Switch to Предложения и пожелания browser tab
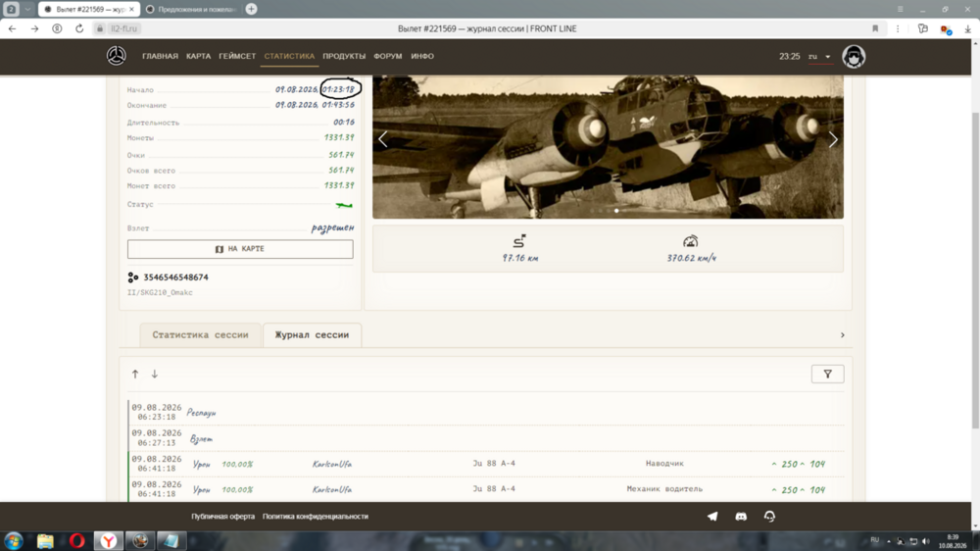This screenshot has width=980, height=551. click(x=191, y=10)
